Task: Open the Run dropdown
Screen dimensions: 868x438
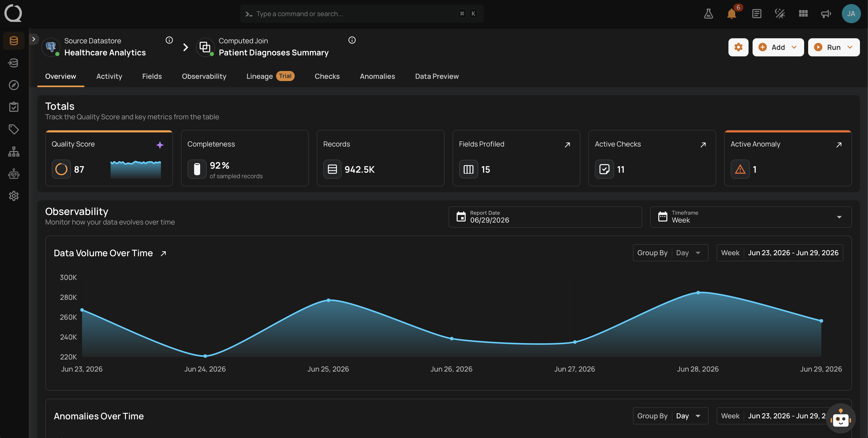Action: pos(834,47)
